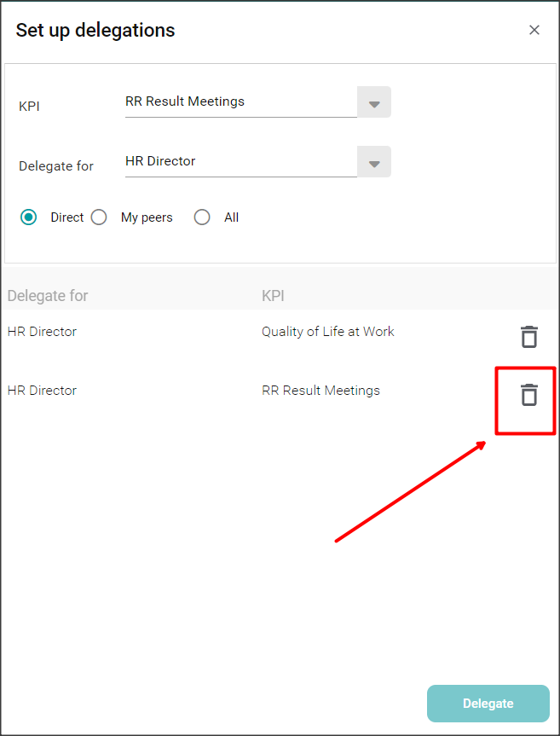
Task: Close the Set up delegations dialog
Action: [534, 30]
